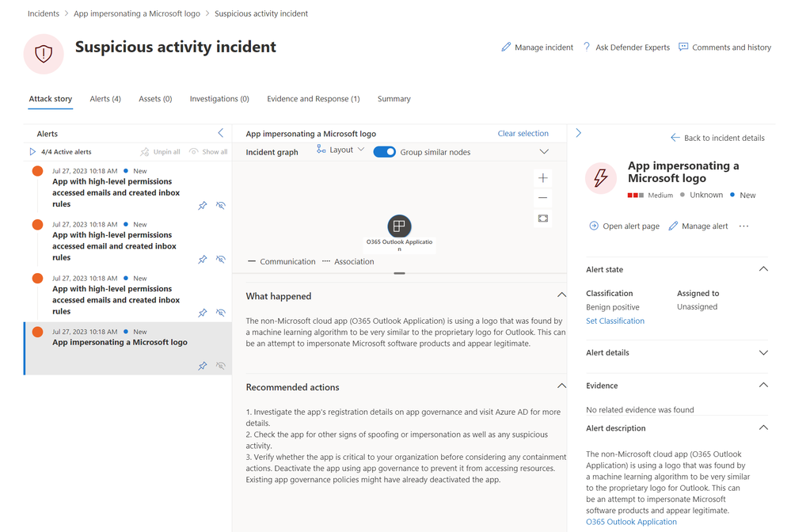
Task: Hide the third high-level permissions alert
Action: [220, 313]
